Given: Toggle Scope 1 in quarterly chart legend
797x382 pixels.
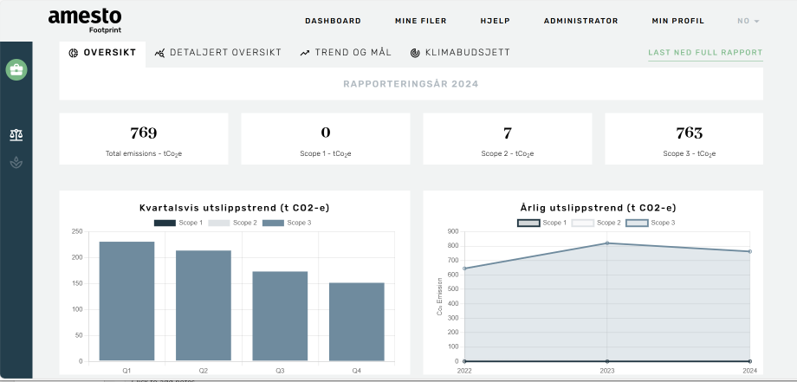Looking at the screenshot, I should coord(178,223).
